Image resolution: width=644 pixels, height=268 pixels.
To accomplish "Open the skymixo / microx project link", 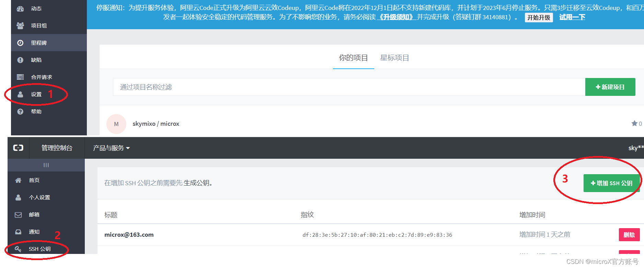I will (x=156, y=124).
